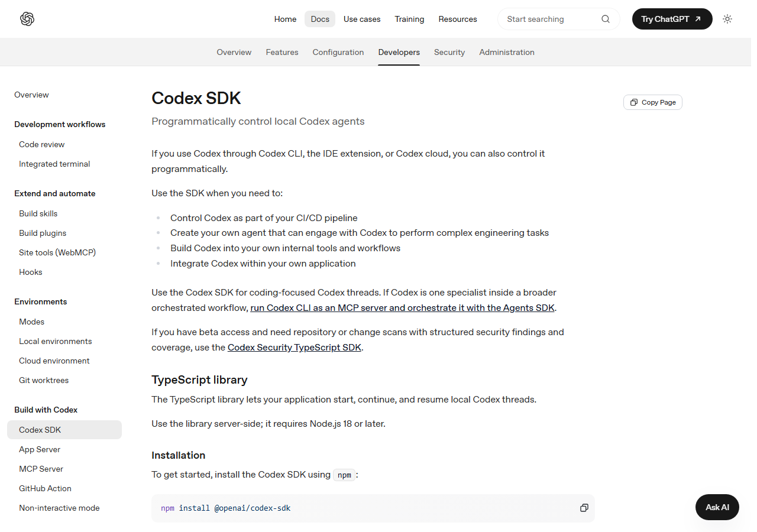Open Build skills sidebar page
The height and width of the screenshot is (532, 757).
38,213
